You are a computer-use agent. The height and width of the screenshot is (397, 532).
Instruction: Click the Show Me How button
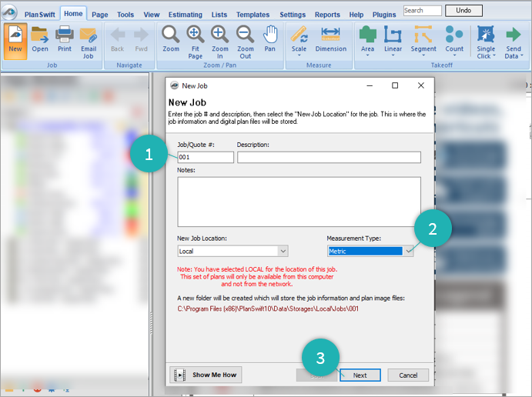(206, 375)
